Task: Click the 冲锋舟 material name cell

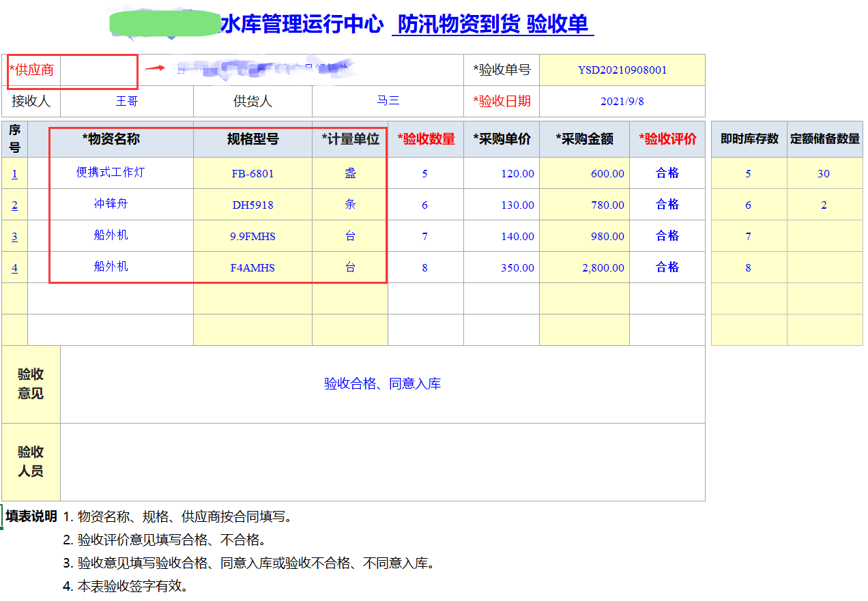Action: click(x=120, y=205)
